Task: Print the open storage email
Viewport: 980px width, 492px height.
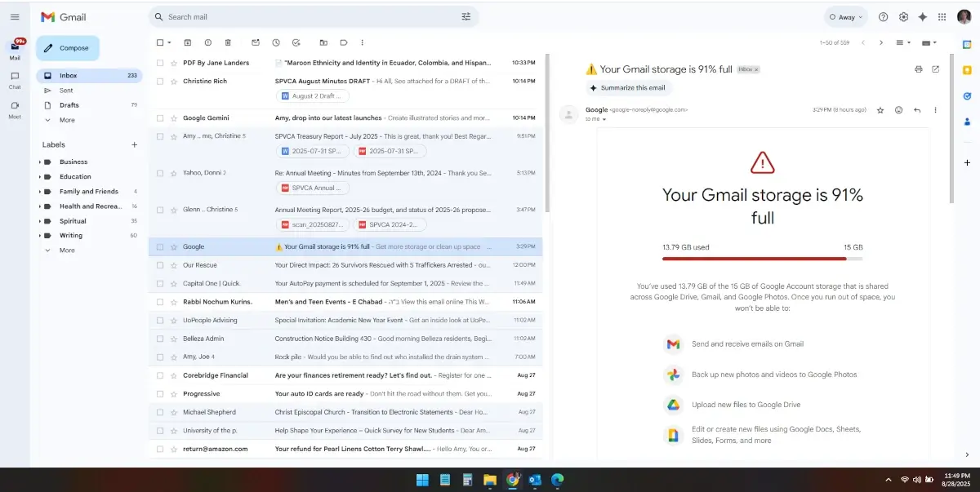Action: pyautogui.click(x=919, y=69)
